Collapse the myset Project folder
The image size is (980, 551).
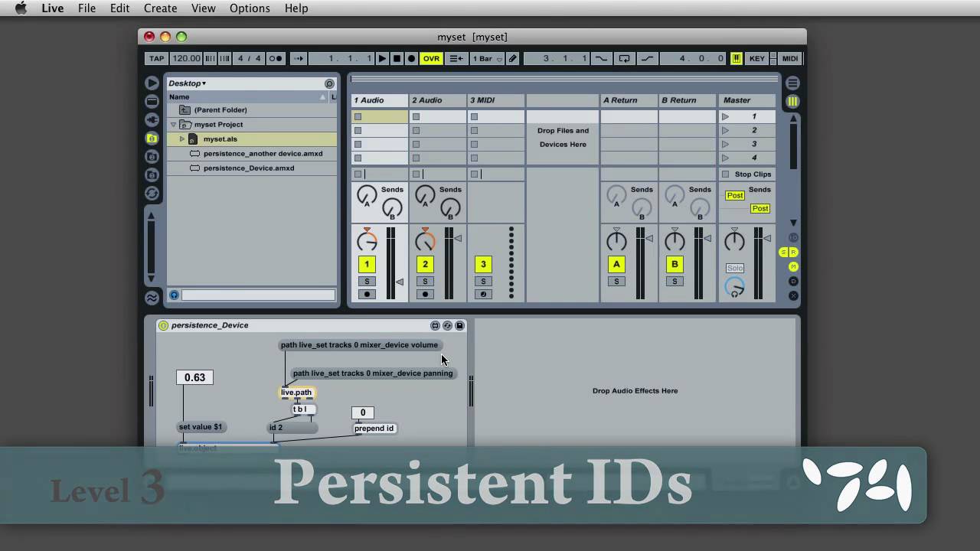pyautogui.click(x=174, y=125)
